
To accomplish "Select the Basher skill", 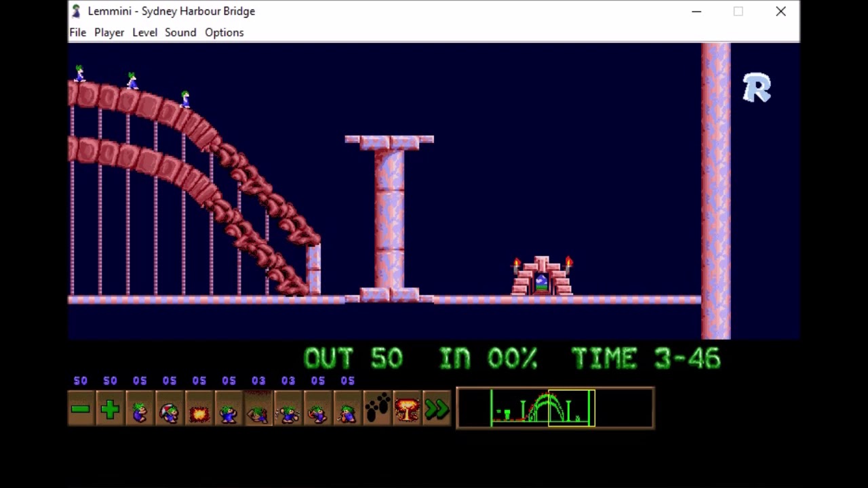I will click(x=289, y=409).
